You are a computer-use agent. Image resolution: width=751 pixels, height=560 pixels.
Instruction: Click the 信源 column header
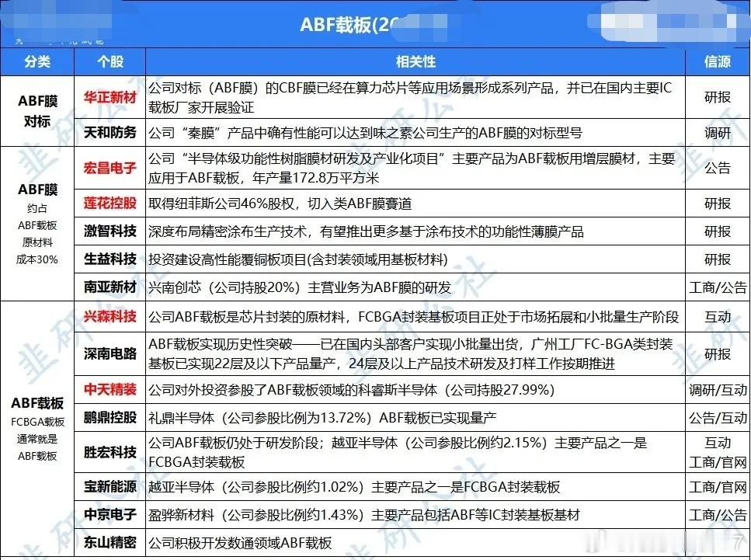coord(717,62)
